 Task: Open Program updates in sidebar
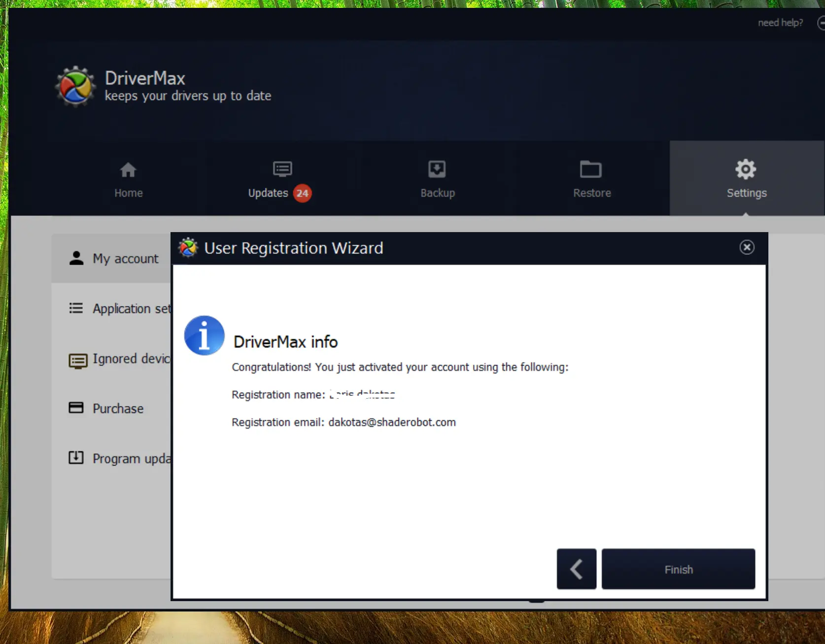111,458
